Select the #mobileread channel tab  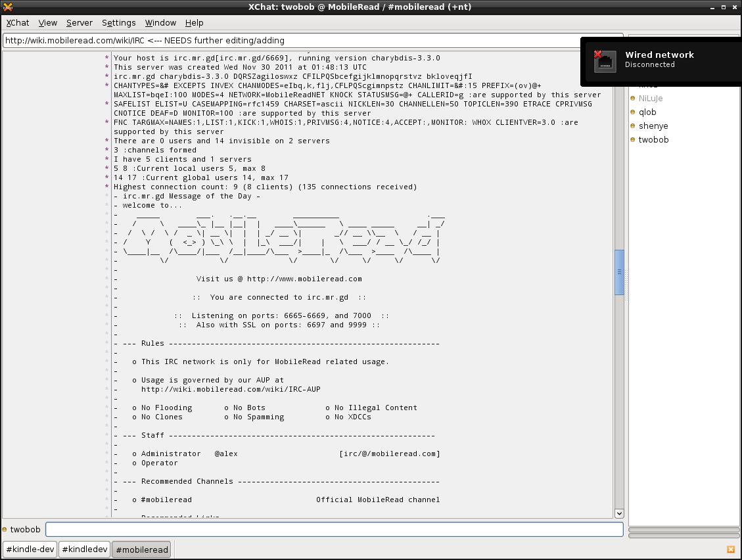point(142,549)
